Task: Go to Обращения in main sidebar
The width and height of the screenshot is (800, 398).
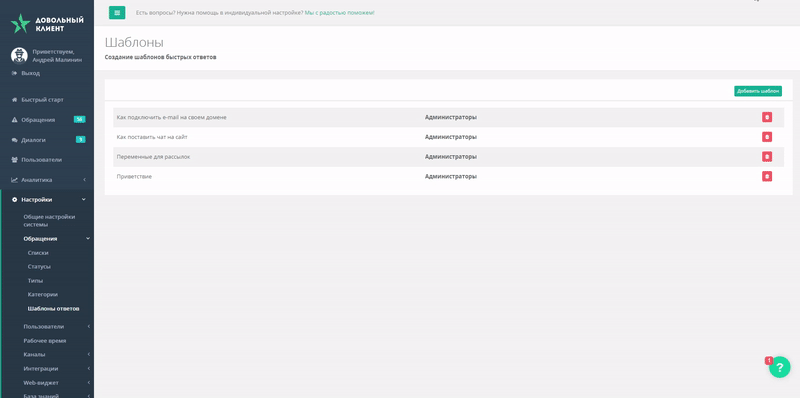Action: 38,119
